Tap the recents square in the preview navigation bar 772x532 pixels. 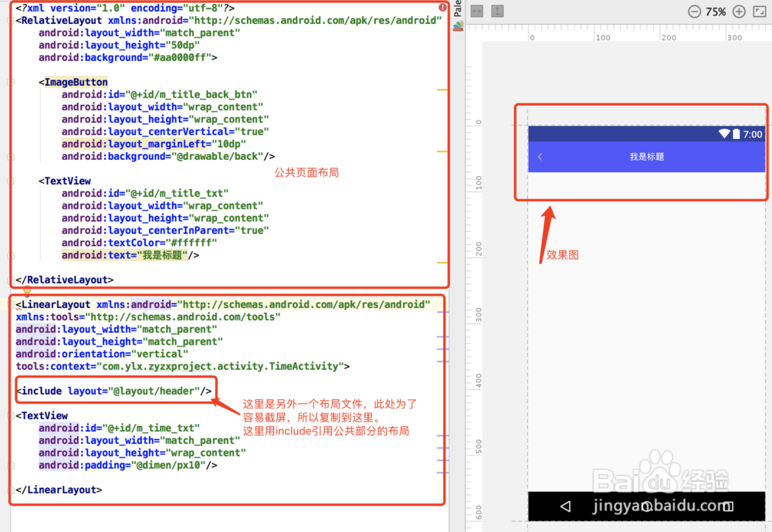pos(728,507)
